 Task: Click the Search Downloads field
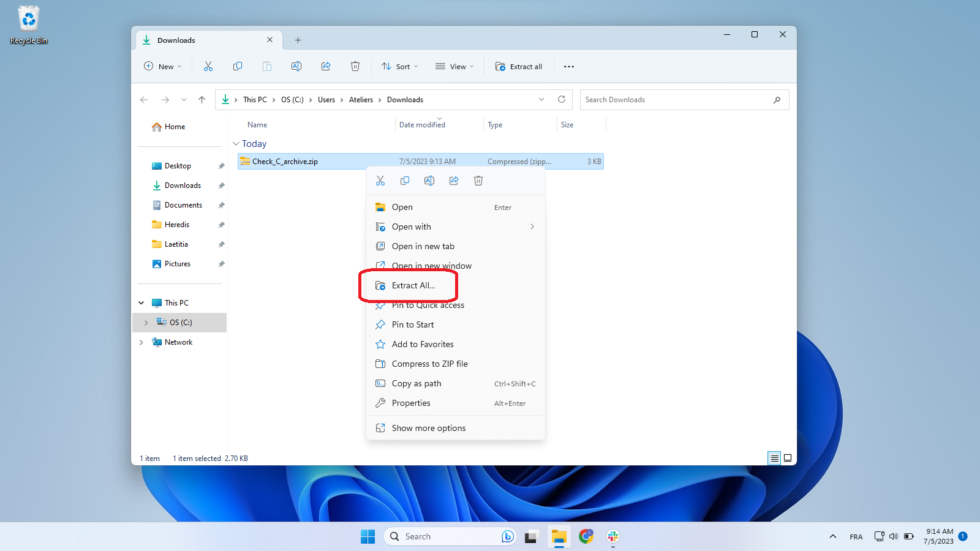pos(676,100)
